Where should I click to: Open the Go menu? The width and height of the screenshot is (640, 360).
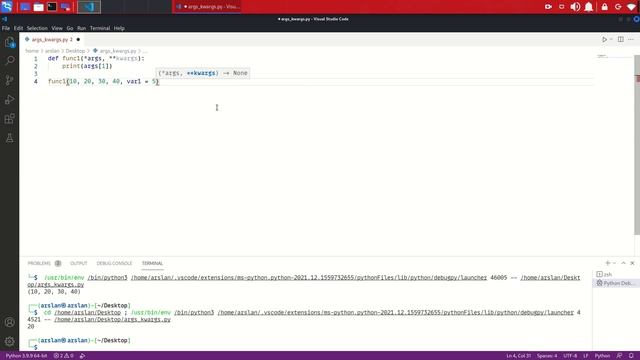pos(70,28)
